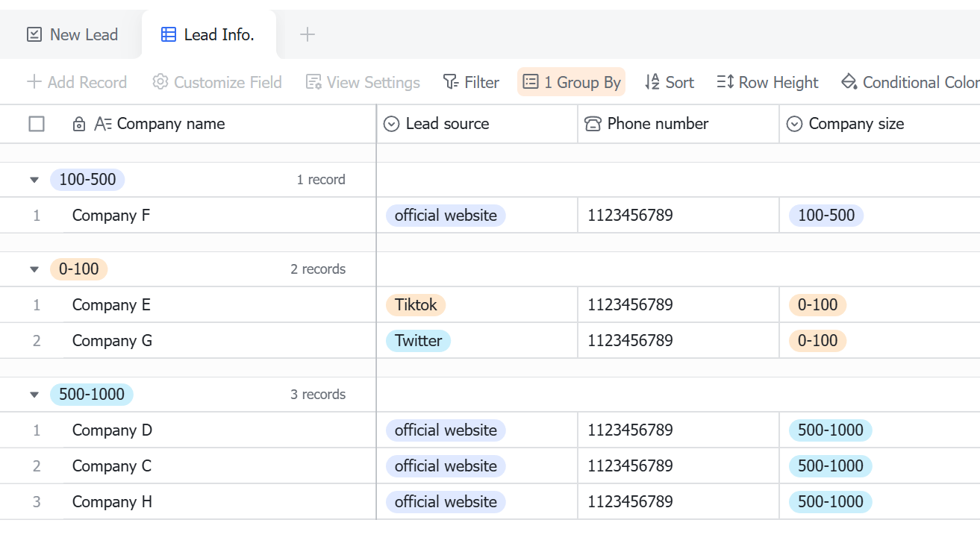Open the Filter options
980x555 pixels.
coord(471,82)
